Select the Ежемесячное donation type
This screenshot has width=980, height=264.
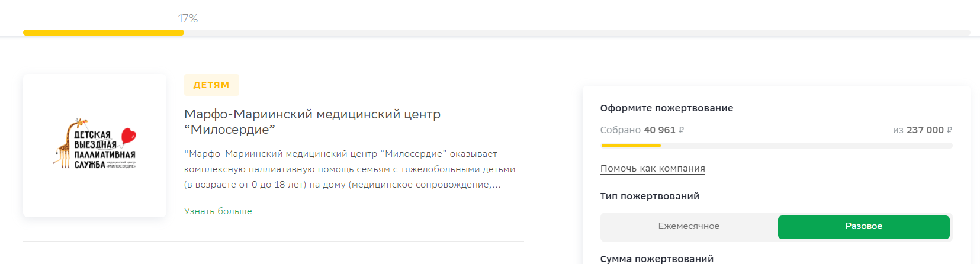click(689, 227)
